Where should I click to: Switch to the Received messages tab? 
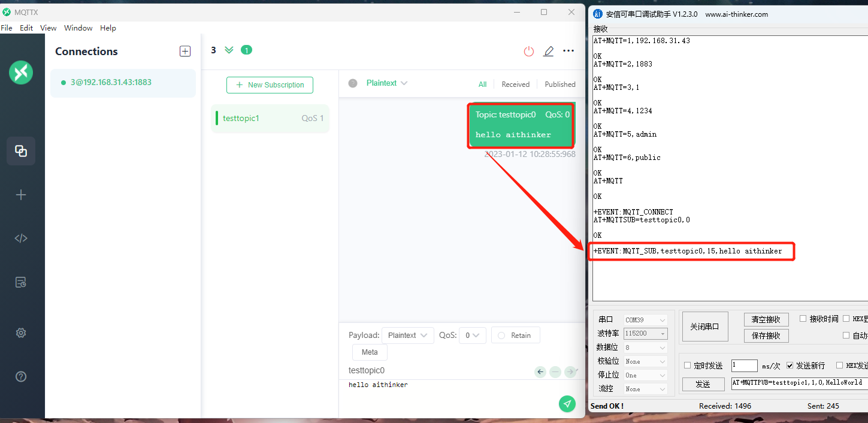(x=515, y=84)
